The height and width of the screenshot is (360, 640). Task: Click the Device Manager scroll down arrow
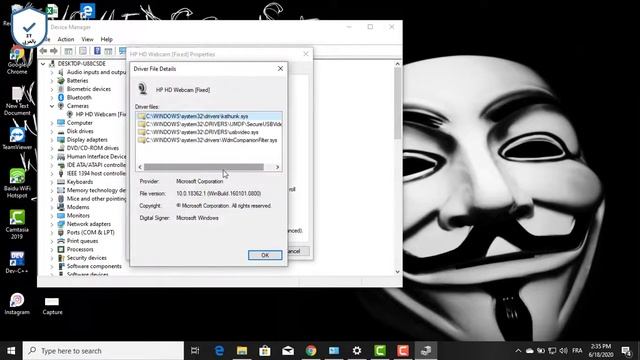click(x=398, y=272)
